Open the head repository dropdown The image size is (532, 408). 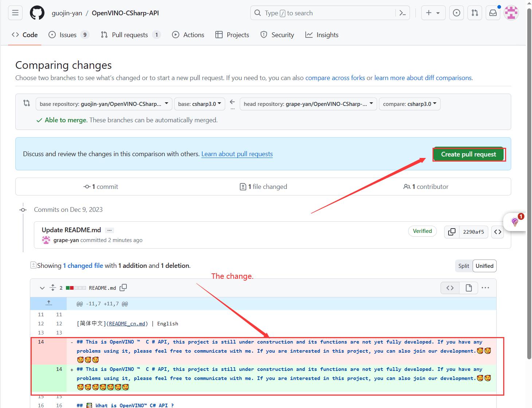(x=308, y=104)
